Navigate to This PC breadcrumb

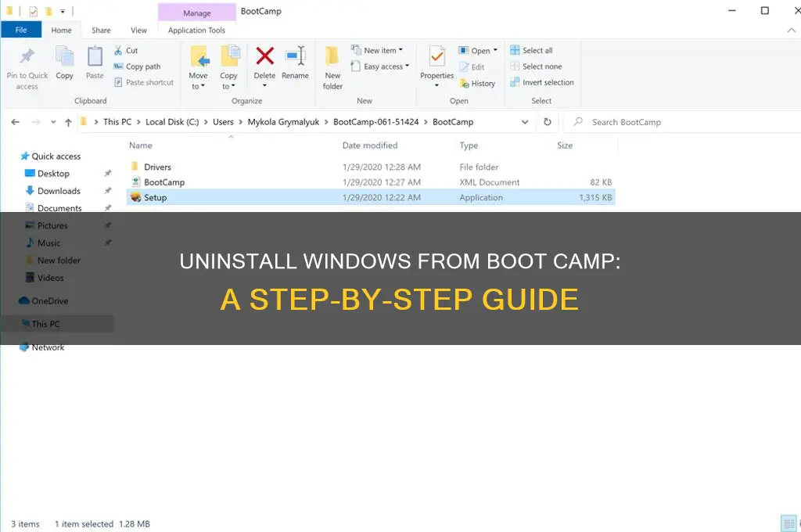pyautogui.click(x=117, y=122)
